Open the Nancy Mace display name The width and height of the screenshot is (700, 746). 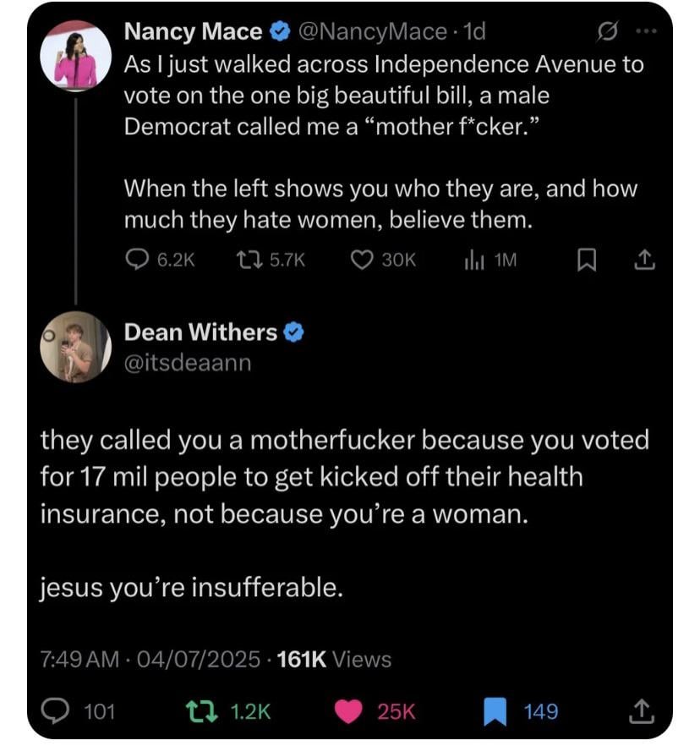(x=193, y=32)
